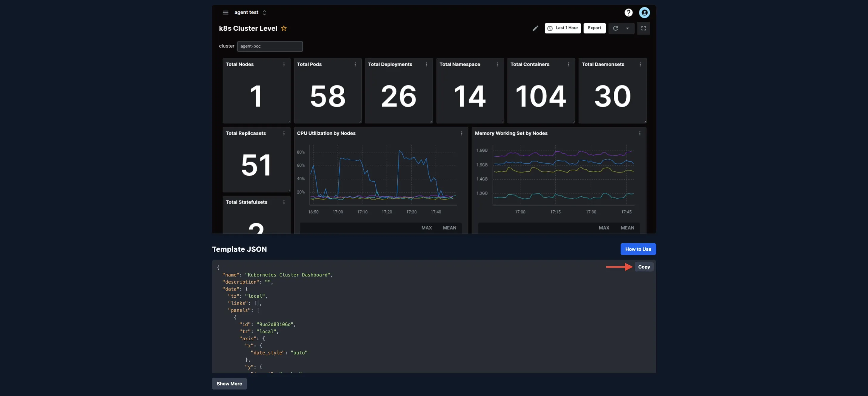Focus the cluster input field agent-poc
This screenshot has width=868, height=396.
click(269, 46)
